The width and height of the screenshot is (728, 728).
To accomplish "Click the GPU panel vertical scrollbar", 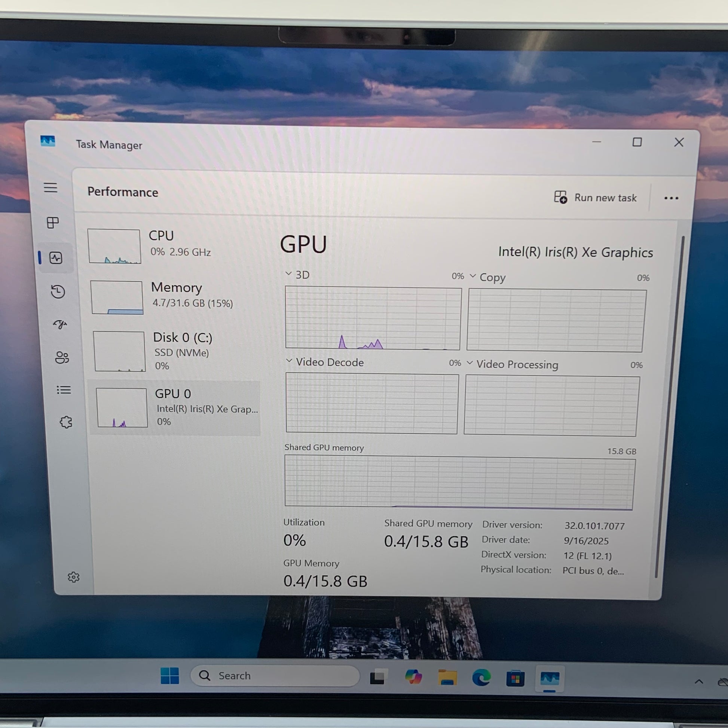I will pyautogui.click(x=669, y=407).
